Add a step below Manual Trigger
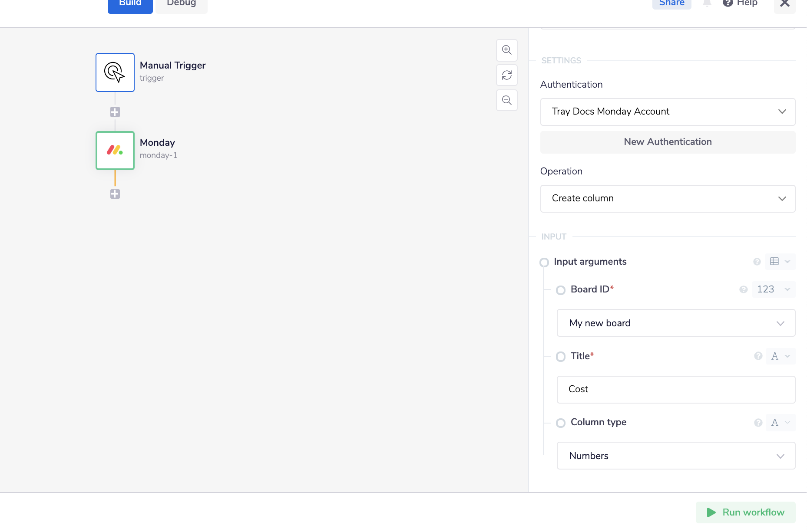 [x=115, y=112]
